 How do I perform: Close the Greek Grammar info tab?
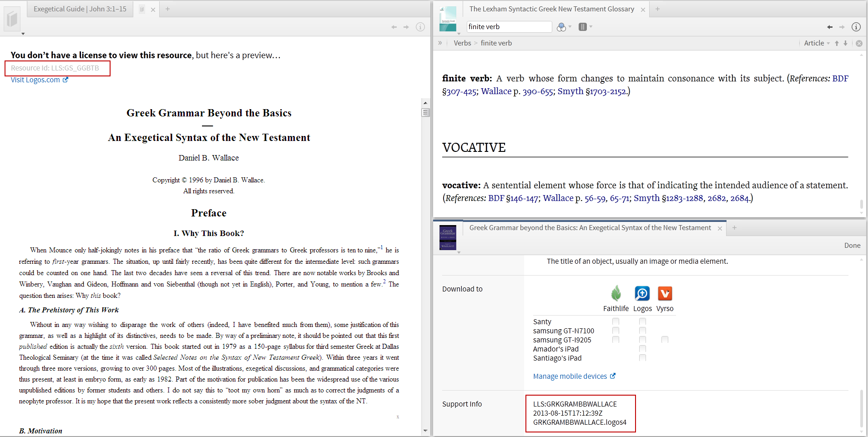coord(720,228)
